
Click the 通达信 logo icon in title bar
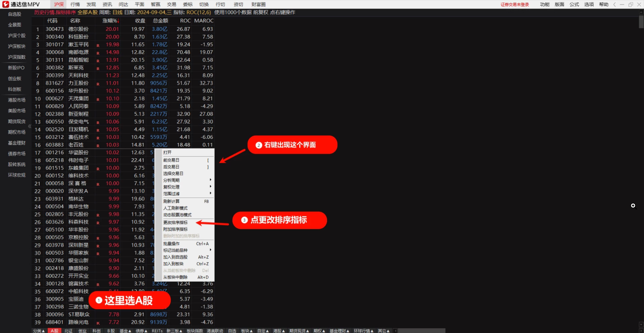[6, 4]
